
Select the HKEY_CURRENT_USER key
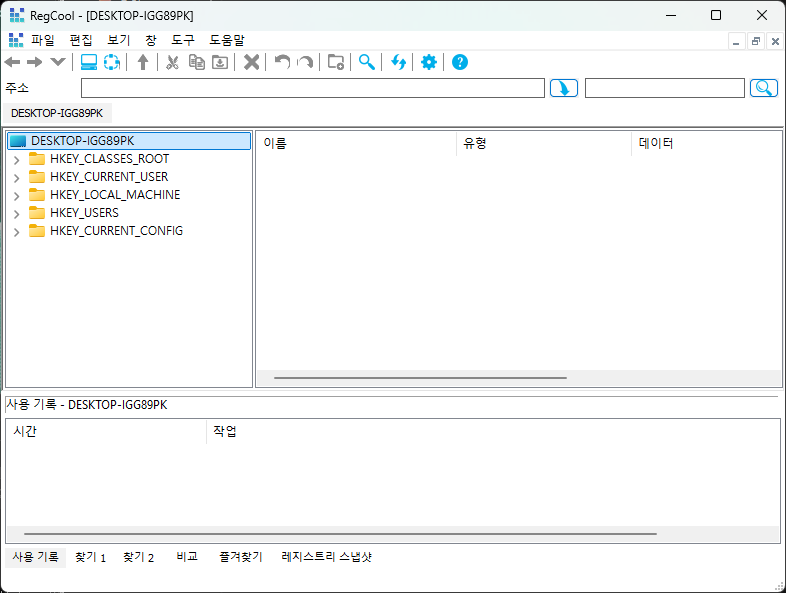[x=109, y=177]
